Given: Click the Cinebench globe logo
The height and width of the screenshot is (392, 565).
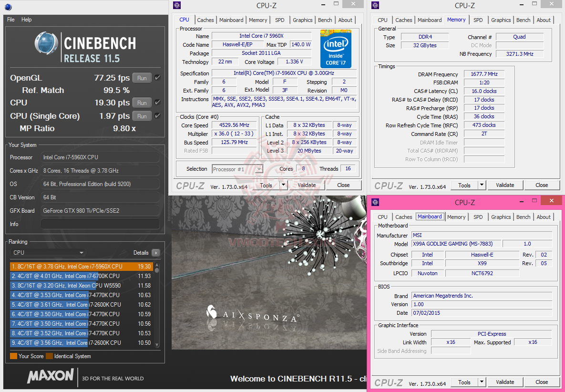Looking at the screenshot, I should [46, 43].
